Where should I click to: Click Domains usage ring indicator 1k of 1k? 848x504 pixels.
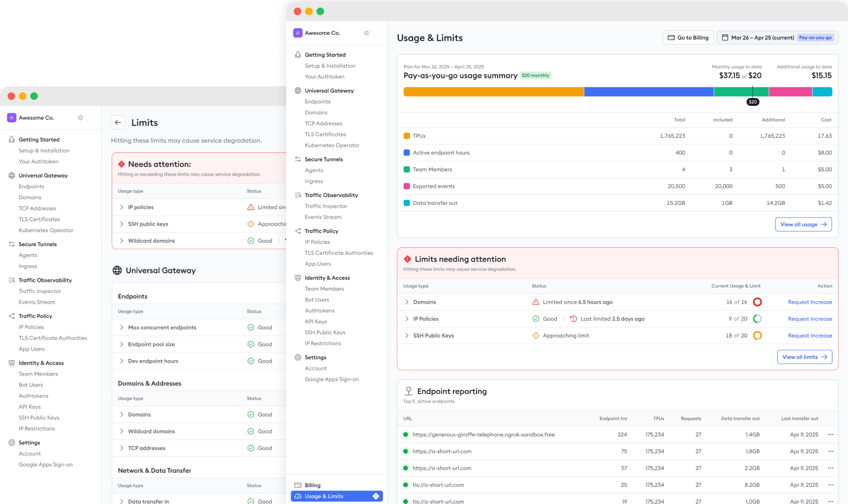[757, 302]
